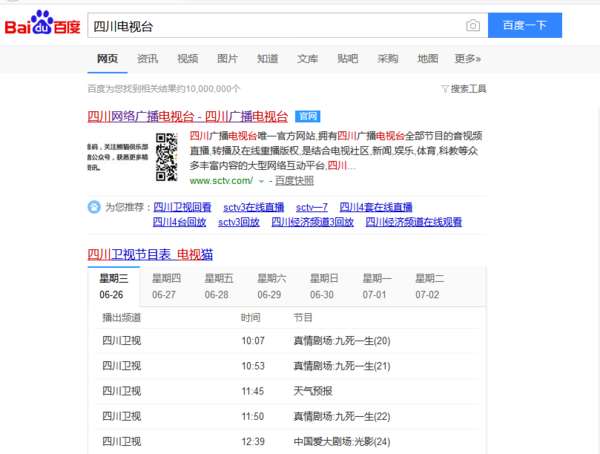Open 四川经济频道在线观看 suggestion link
Viewport: 600px width, 454px height.
pyautogui.click(x=414, y=222)
